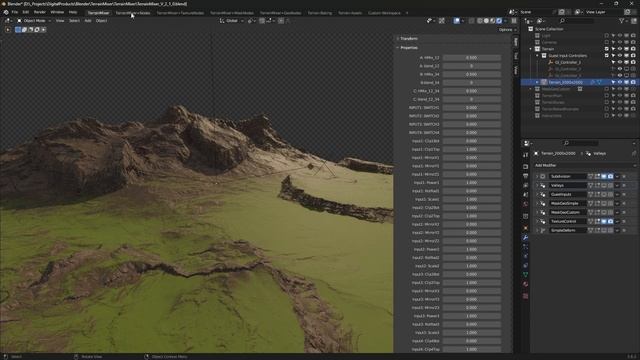640x360 pixels.
Task: Open the editor type selector in viewport header
Action: pos(8,20)
